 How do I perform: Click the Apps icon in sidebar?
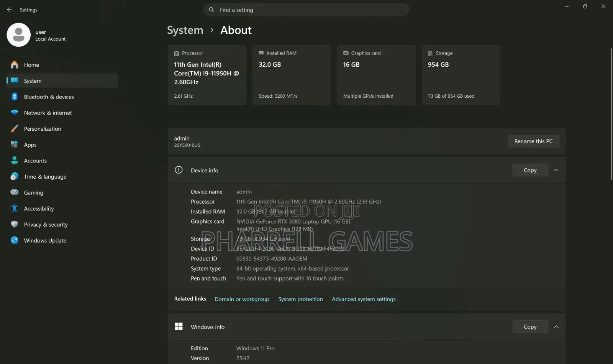click(x=15, y=144)
